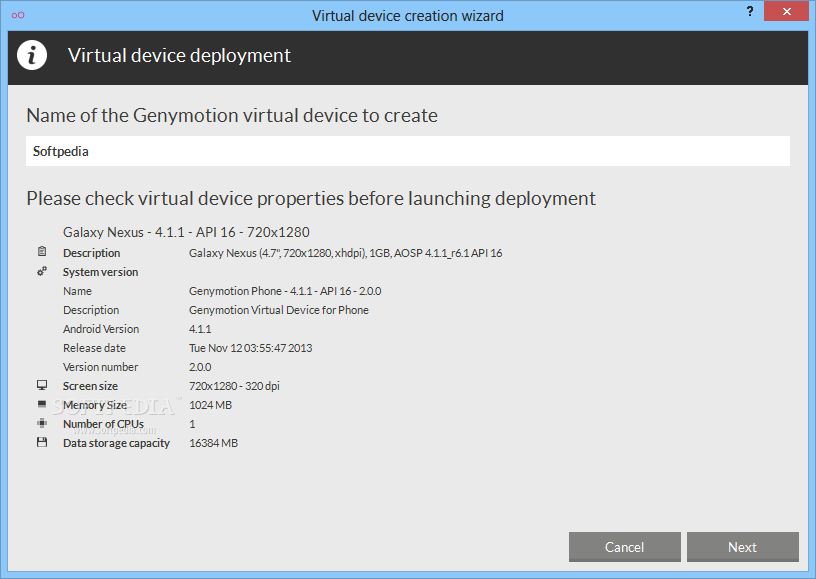
Task: Click the Version number value 2.0.0
Action: pos(200,367)
